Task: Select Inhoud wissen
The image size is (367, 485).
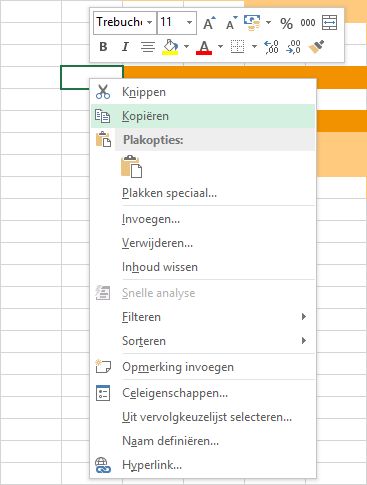Action: click(203, 267)
